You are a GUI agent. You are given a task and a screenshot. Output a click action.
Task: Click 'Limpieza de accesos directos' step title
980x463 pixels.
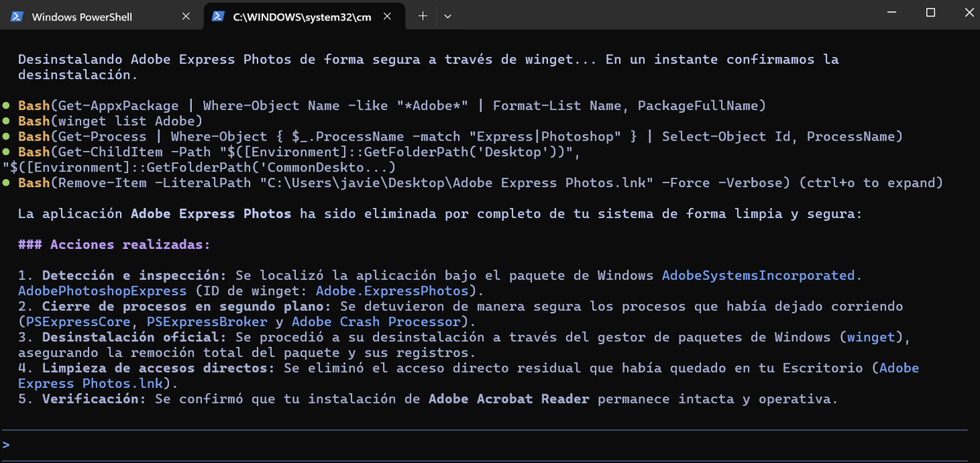click(x=154, y=368)
